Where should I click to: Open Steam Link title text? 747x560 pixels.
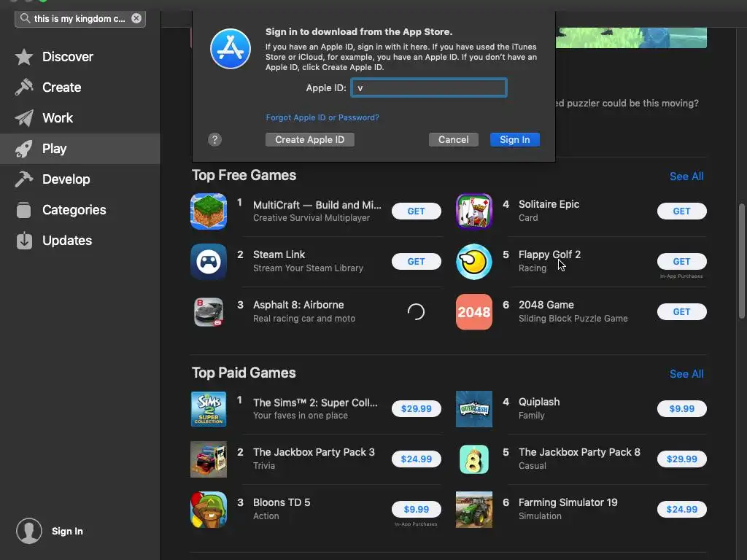pos(279,254)
